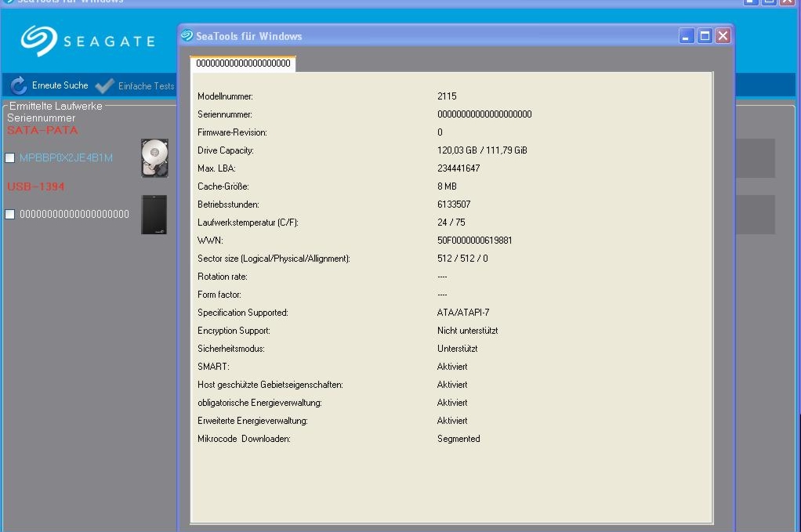The width and height of the screenshot is (801, 532).
Task: Click the sector size value 512 / 512 / 0
Action: coord(462,259)
